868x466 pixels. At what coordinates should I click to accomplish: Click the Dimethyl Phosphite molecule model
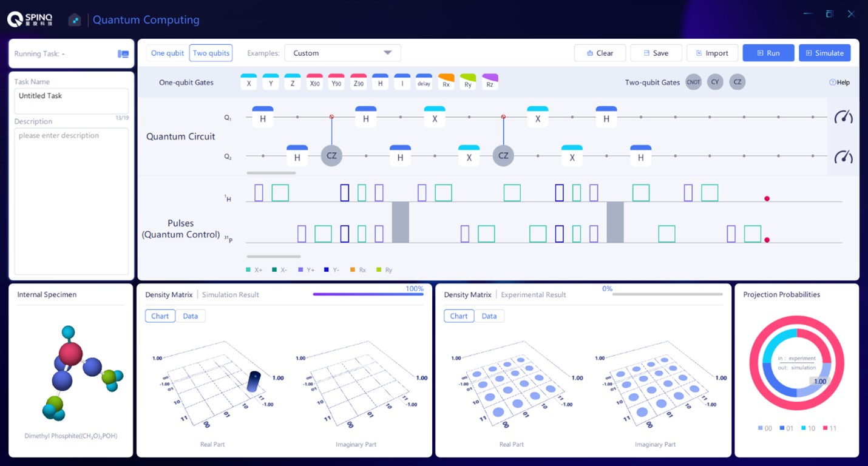pos(83,373)
